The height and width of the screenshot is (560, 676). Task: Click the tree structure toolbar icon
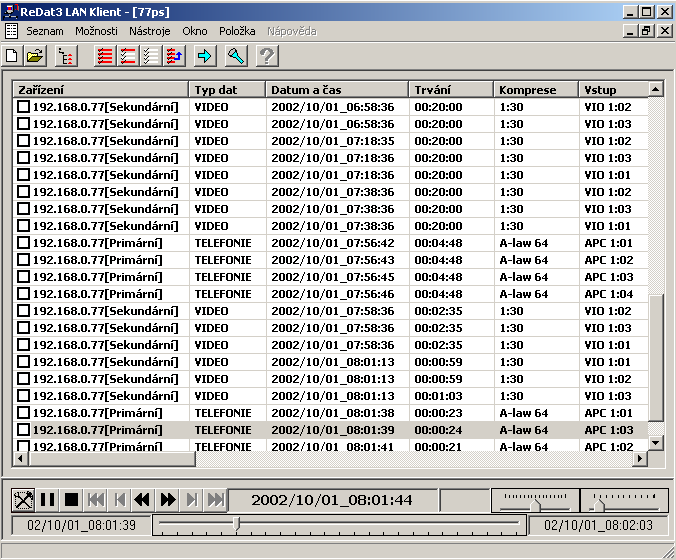point(66,56)
